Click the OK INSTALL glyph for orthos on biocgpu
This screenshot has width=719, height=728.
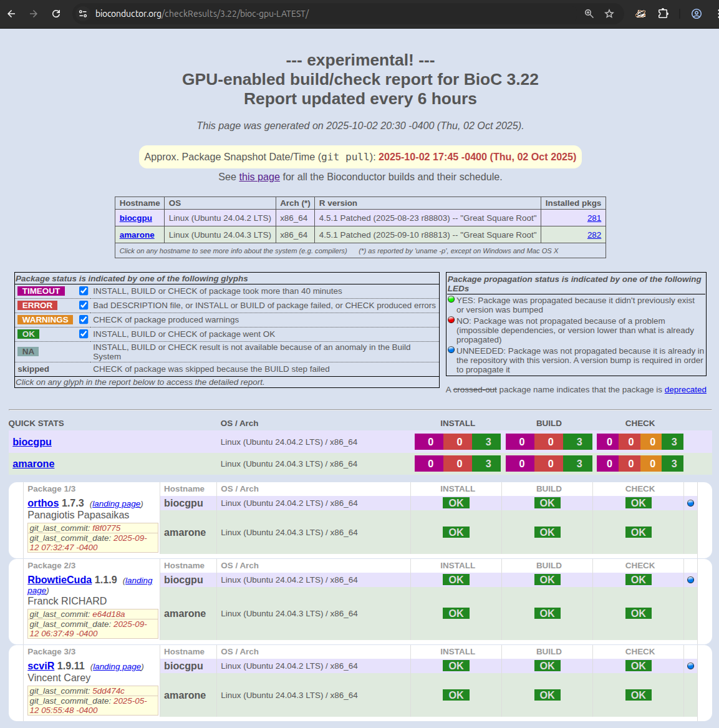456,503
